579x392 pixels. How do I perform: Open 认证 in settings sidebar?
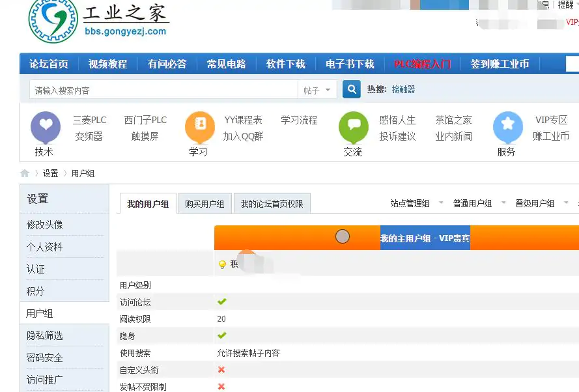pyautogui.click(x=35, y=269)
